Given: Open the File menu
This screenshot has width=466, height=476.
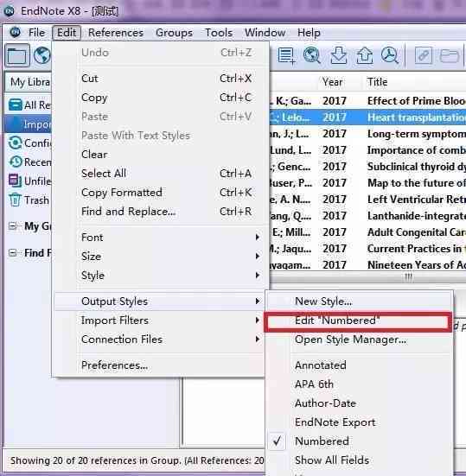Looking at the screenshot, I should point(36,33).
